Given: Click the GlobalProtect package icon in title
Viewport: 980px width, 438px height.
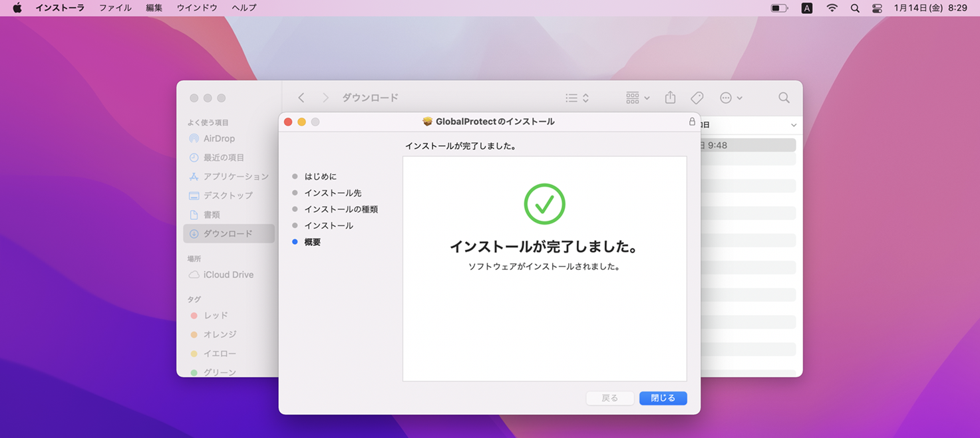Looking at the screenshot, I should click(x=427, y=122).
